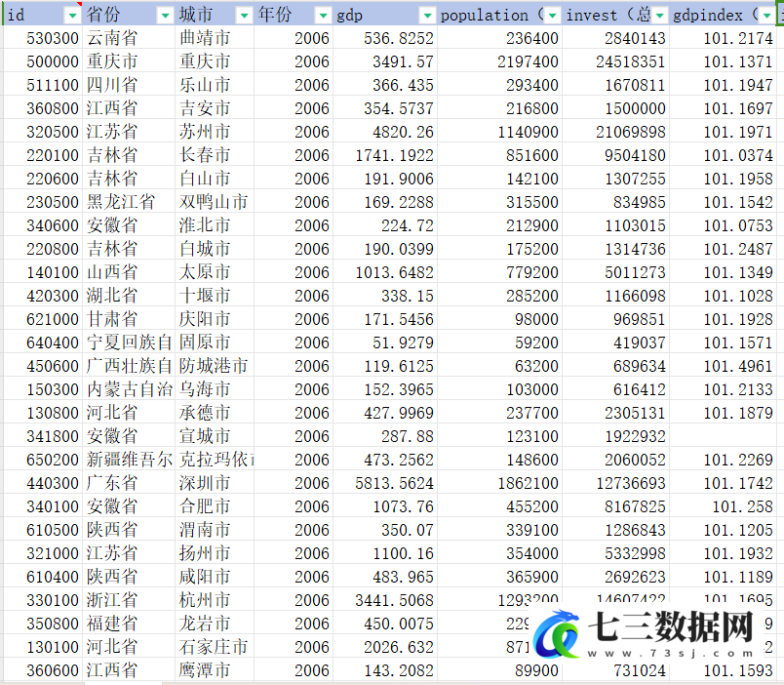This screenshot has width=784, height=685.
Task: Select the 十堰市 city cell
Action: click(x=215, y=296)
